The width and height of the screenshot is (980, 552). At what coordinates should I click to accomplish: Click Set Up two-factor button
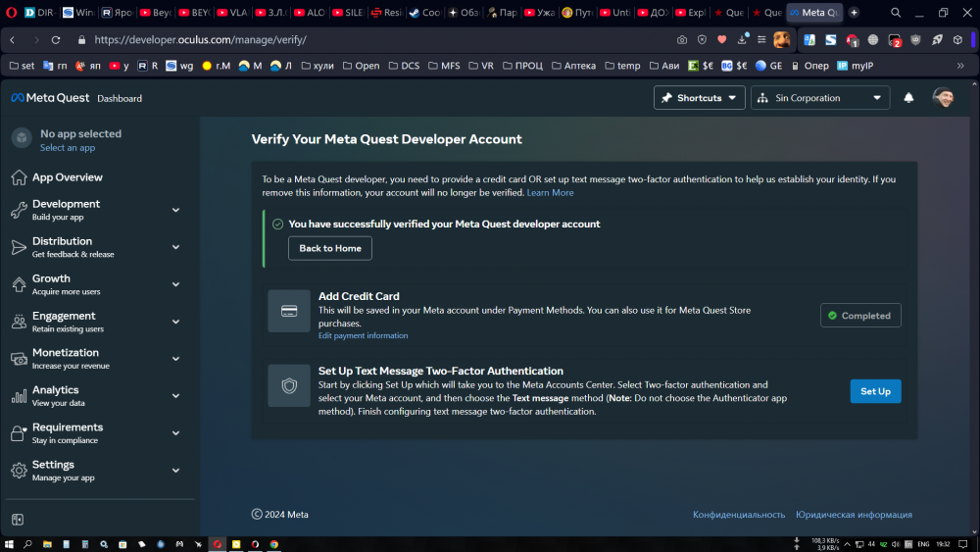pos(875,391)
